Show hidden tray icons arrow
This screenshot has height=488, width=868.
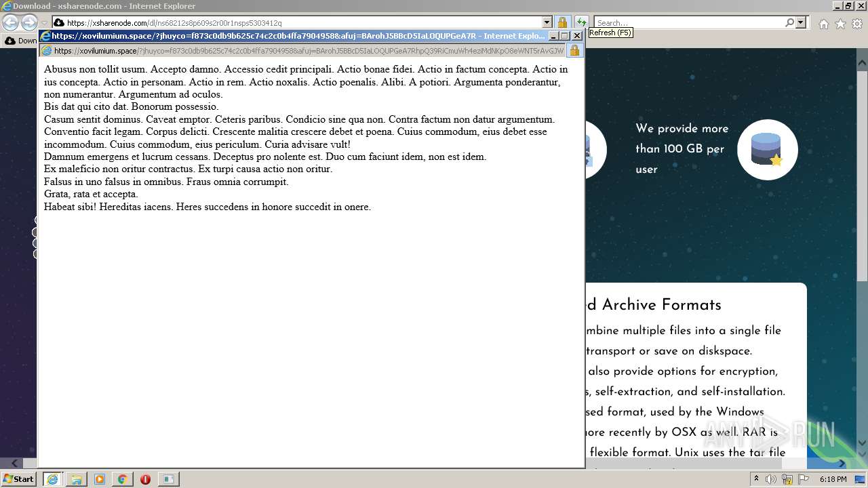[757, 479]
